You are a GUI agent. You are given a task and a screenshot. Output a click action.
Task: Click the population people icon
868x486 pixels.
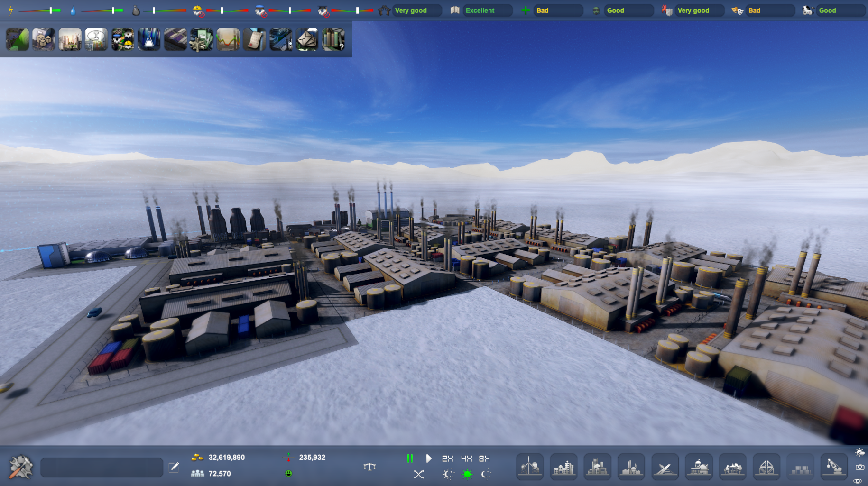[197, 474]
